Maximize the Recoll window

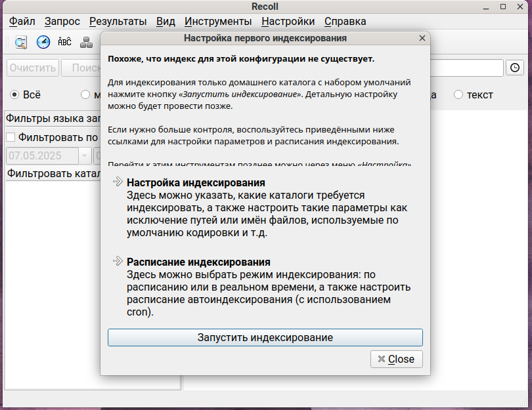pos(503,7)
